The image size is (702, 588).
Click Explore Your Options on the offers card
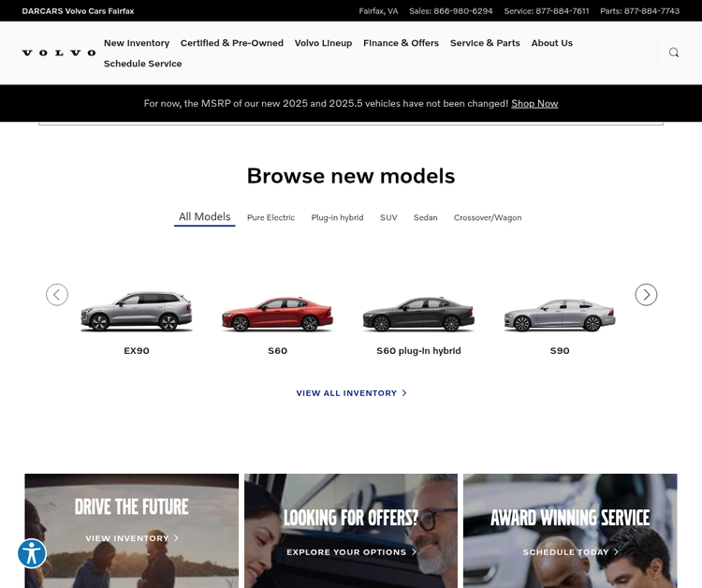click(351, 552)
